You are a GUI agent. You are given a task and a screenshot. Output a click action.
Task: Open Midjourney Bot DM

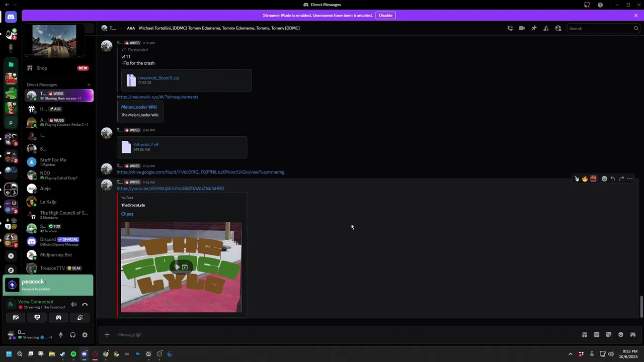[x=59, y=255]
